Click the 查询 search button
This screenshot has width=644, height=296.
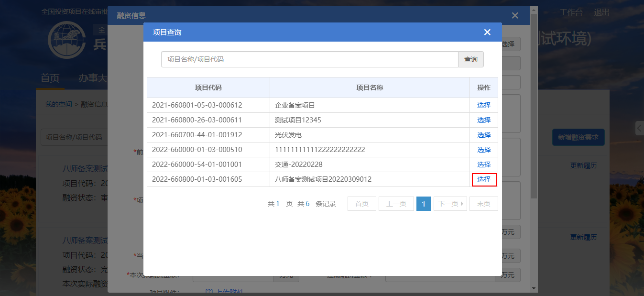[471, 59]
